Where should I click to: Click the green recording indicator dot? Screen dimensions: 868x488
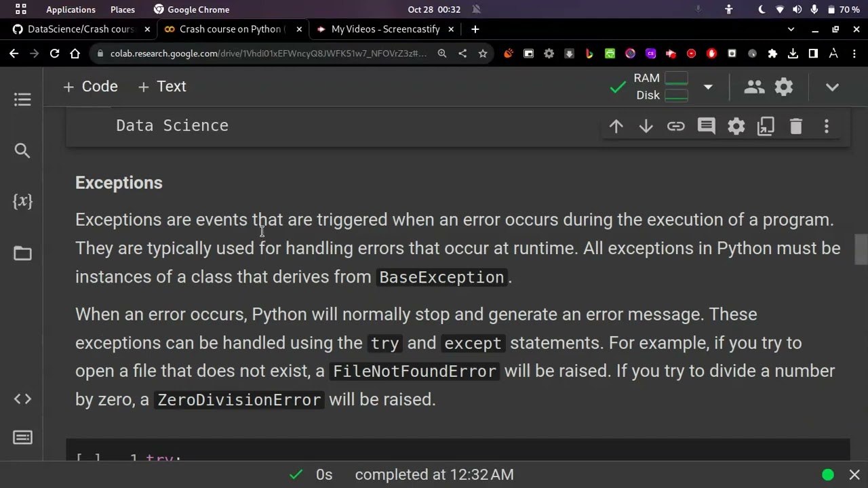pyautogui.click(x=828, y=474)
